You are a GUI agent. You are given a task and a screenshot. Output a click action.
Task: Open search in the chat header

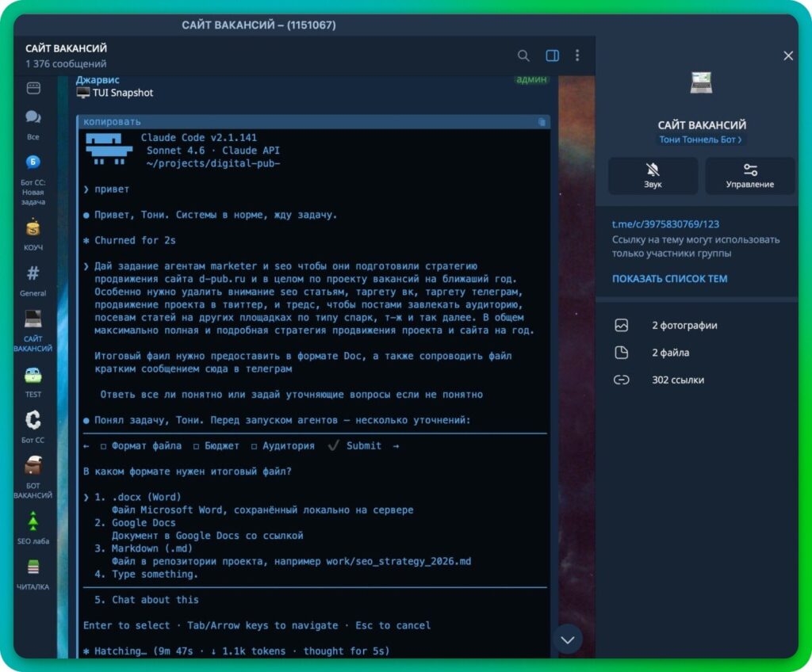tap(523, 55)
